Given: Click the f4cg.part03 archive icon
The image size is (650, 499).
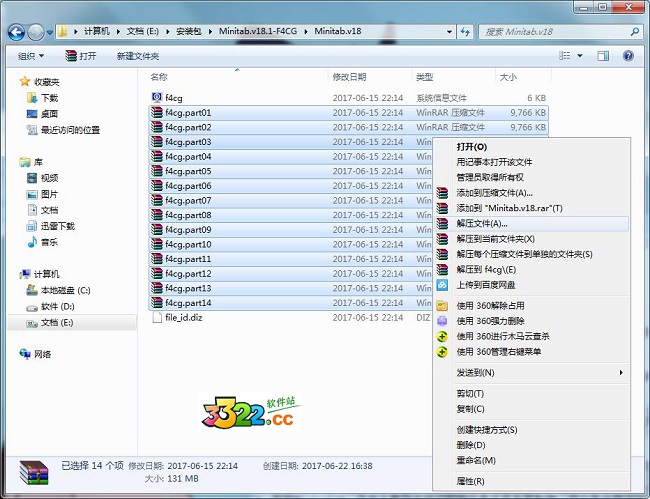Looking at the screenshot, I should 157,141.
